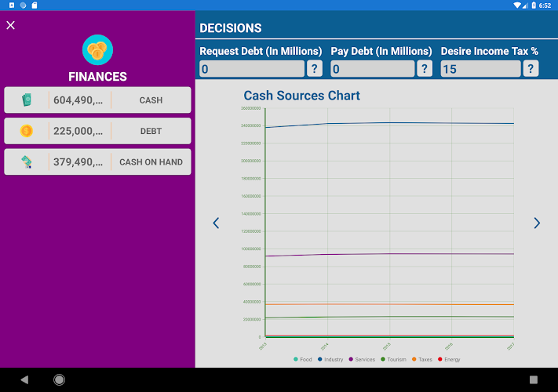558x392 pixels.
Task: Show next chart with right chevron
Action: (537, 223)
